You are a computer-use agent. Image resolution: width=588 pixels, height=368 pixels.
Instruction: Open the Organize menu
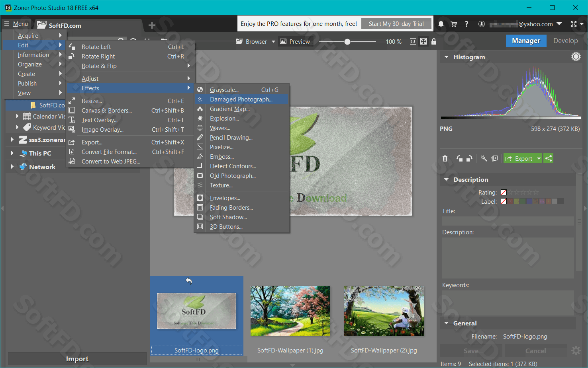(x=34, y=64)
